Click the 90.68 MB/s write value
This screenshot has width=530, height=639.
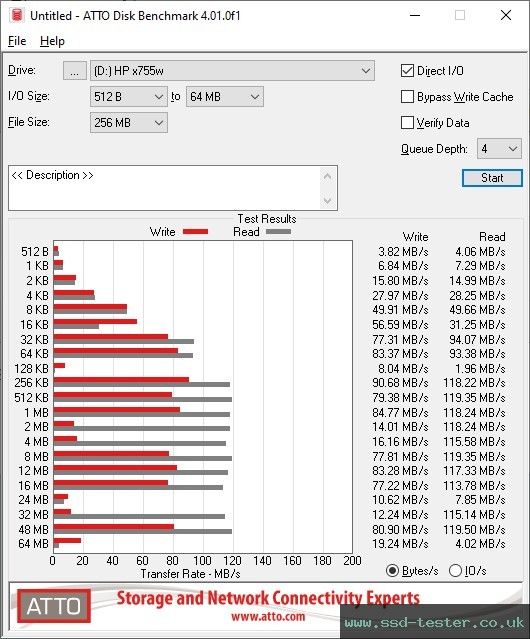click(x=400, y=383)
